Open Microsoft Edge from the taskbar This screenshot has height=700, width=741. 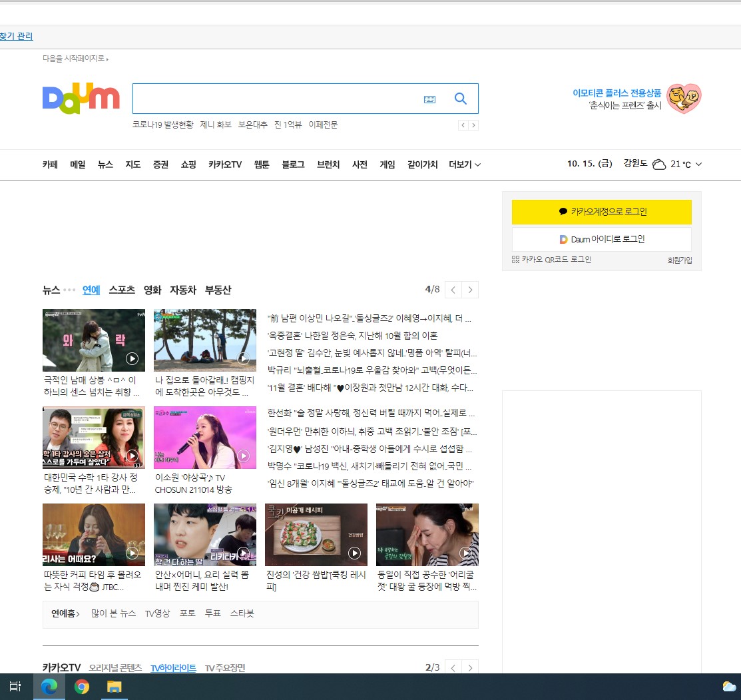pos(49,686)
